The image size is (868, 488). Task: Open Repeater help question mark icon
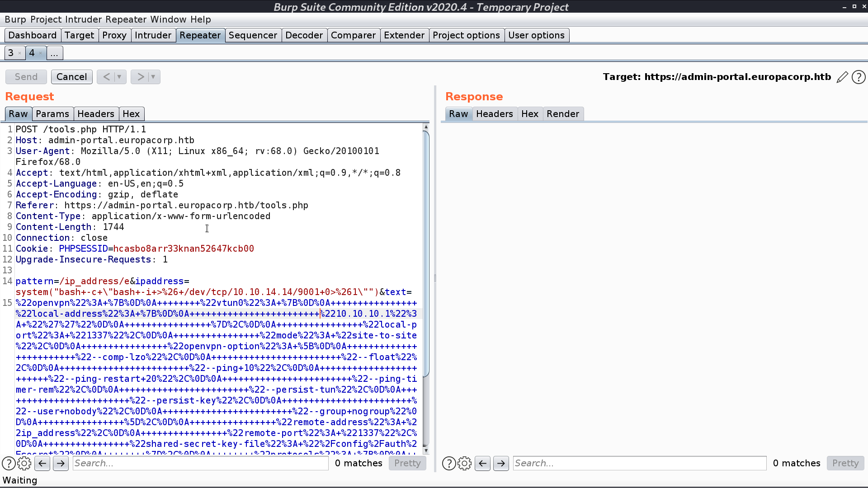click(859, 77)
